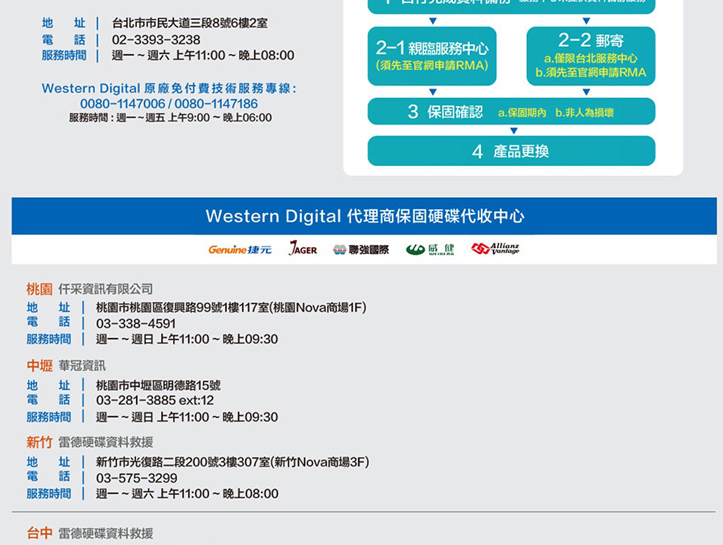Click the 2-1 親臨服務中心 step box
The width and height of the screenshot is (723, 545).
[x=432, y=56]
